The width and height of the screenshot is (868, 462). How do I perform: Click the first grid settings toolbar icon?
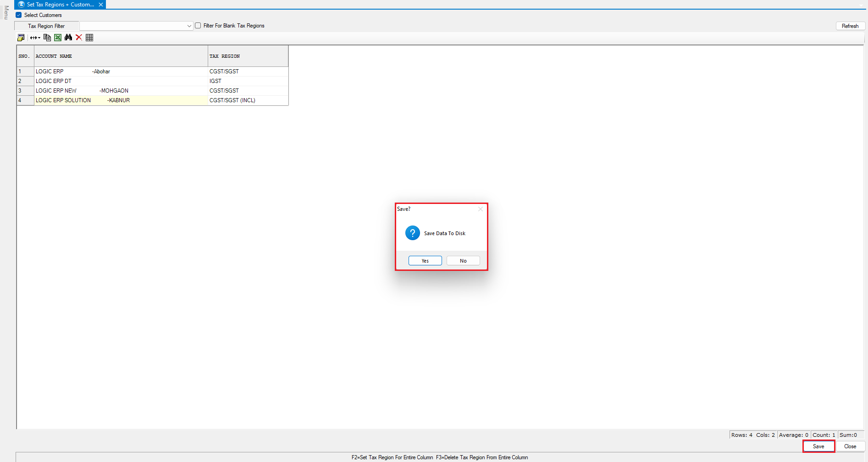[21, 38]
